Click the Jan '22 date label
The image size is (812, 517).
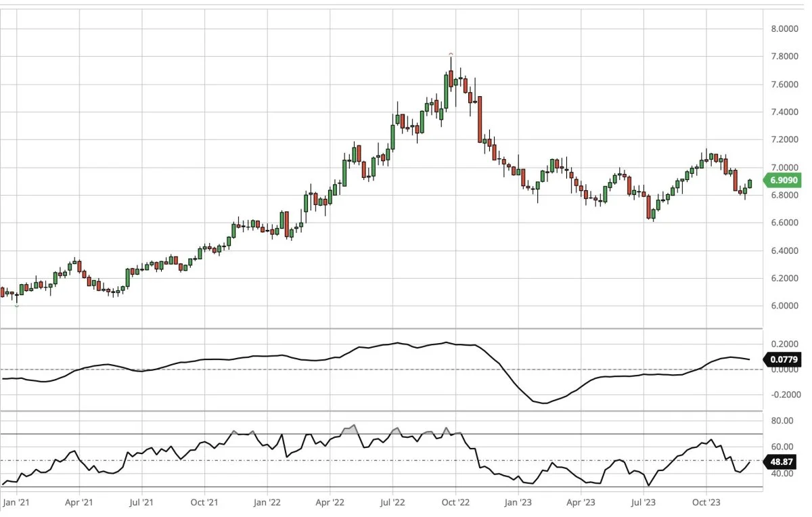coord(267,503)
